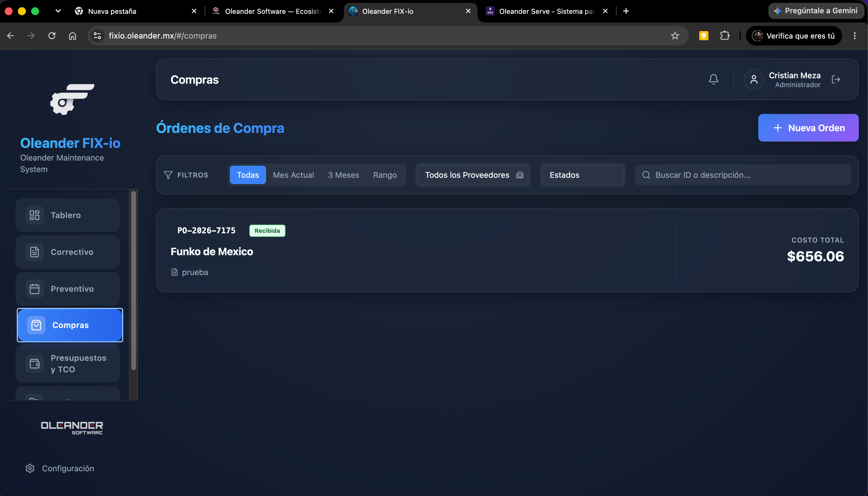Click the Órdenes de Compra heading
The image size is (868, 496).
pyautogui.click(x=220, y=128)
